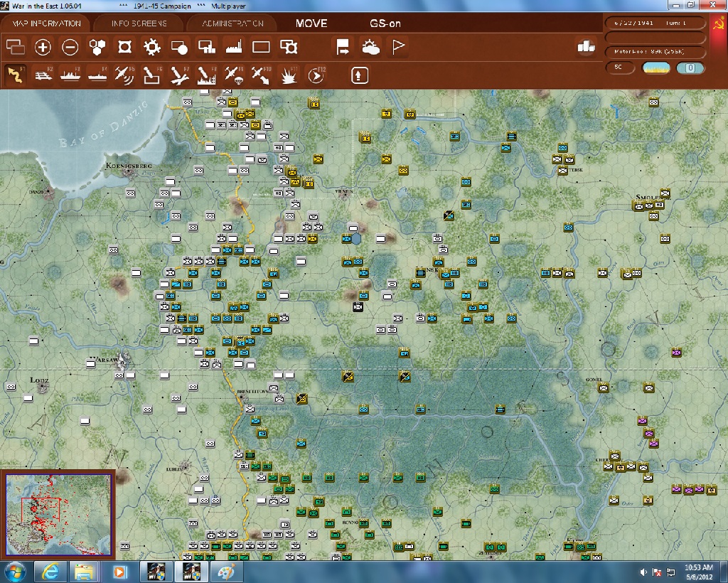Click the blue pill showing 0
Screen dimensions: 728x583
690,68
